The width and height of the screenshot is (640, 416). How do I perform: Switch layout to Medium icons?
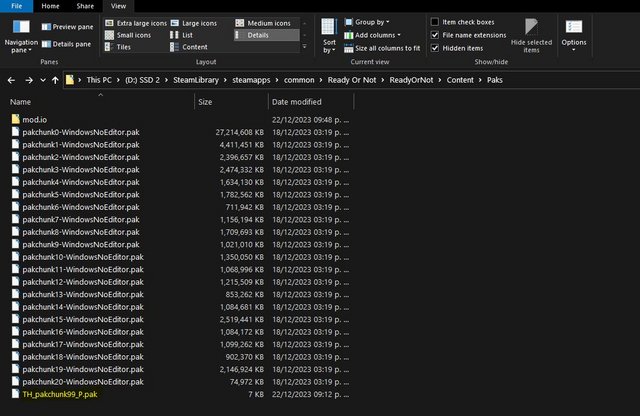pos(263,23)
